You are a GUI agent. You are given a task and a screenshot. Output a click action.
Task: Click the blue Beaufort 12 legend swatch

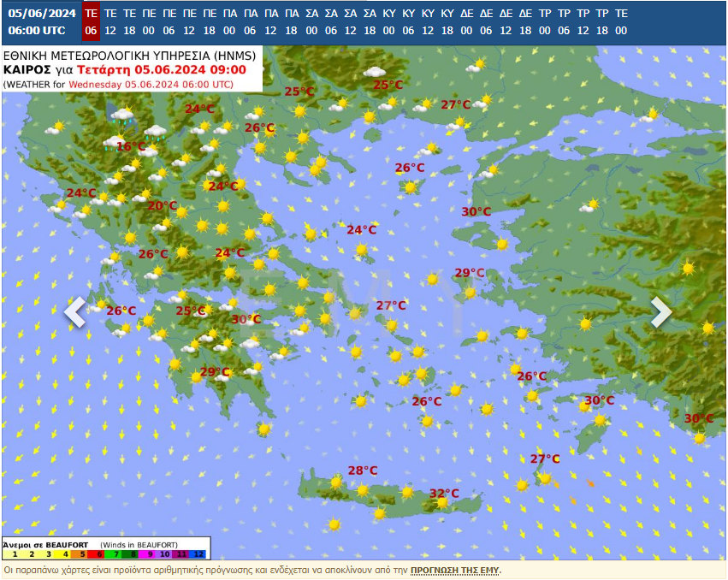198,554
